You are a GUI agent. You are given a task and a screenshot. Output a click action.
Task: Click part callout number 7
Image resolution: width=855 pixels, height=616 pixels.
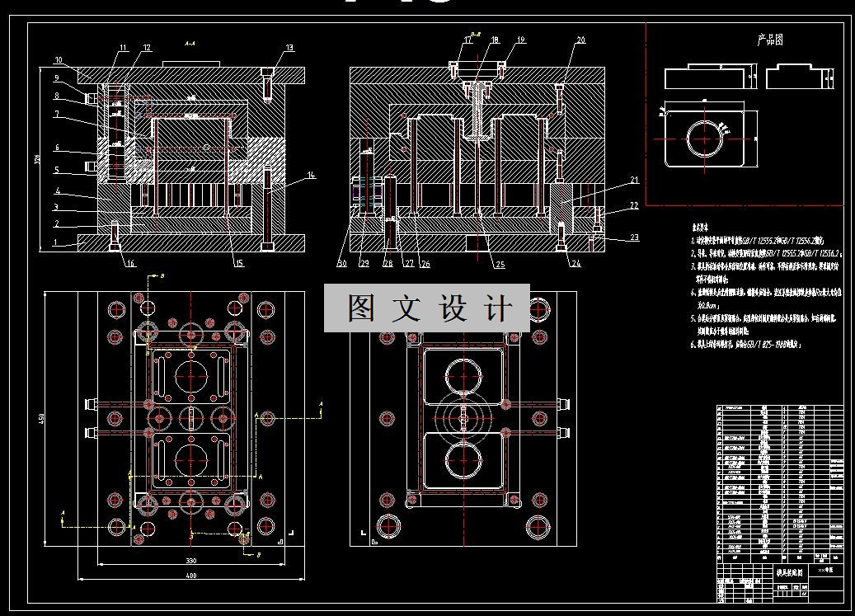57,115
